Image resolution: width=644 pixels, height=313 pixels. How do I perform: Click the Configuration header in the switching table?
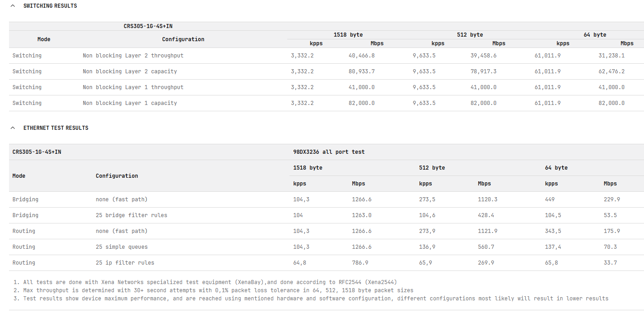[x=183, y=39]
